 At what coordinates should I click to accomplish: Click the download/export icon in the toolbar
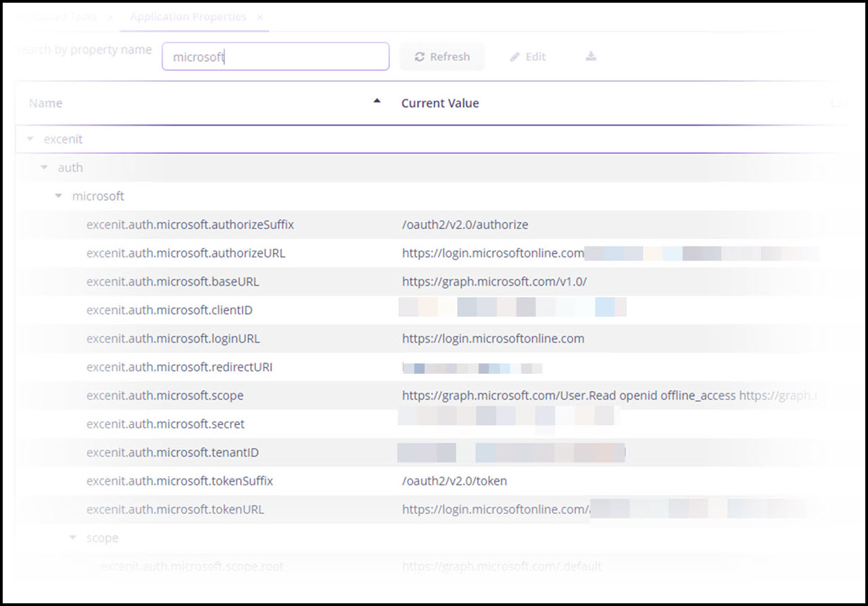(x=590, y=57)
